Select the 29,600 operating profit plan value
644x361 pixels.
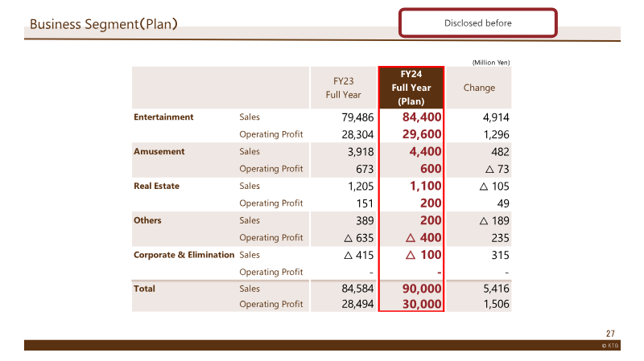[x=422, y=134]
